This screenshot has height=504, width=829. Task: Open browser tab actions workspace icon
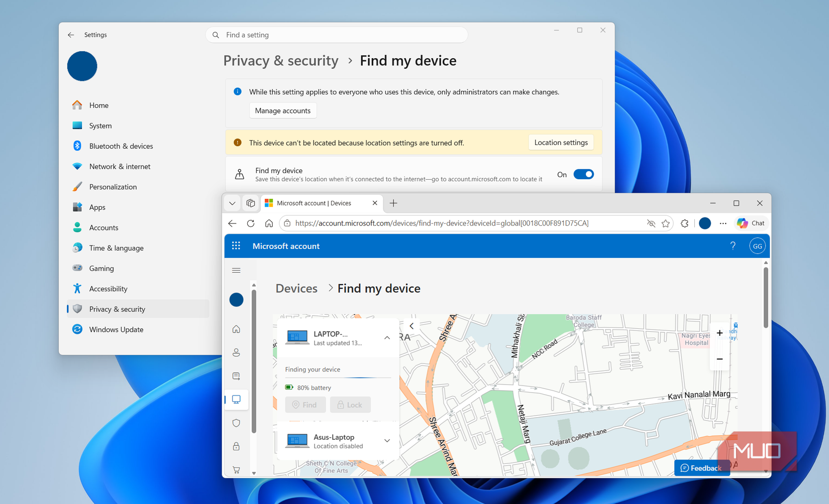[x=250, y=203]
